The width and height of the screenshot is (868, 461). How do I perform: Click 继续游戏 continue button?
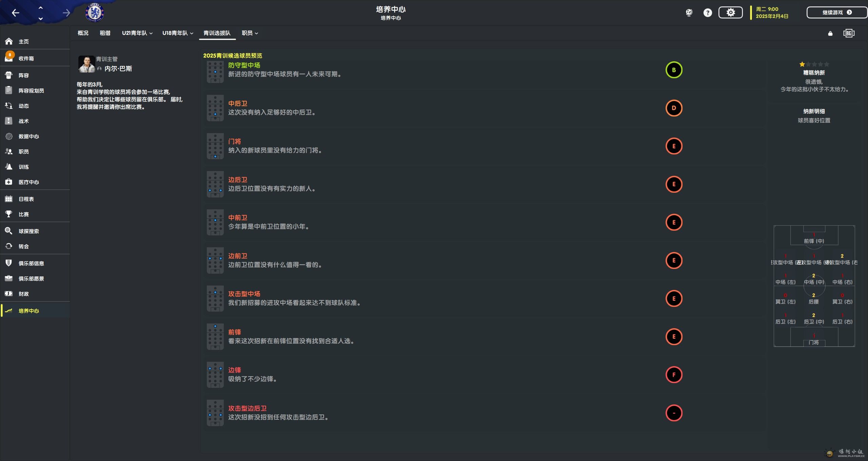click(x=837, y=13)
